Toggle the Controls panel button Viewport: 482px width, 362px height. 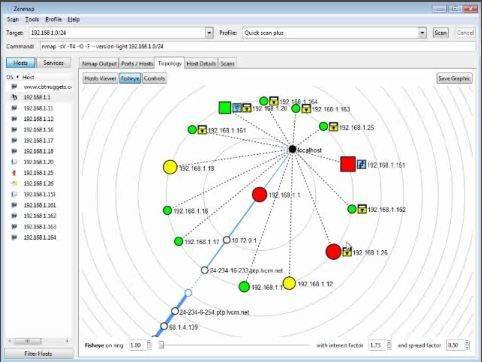pyautogui.click(x=154, y=79)
